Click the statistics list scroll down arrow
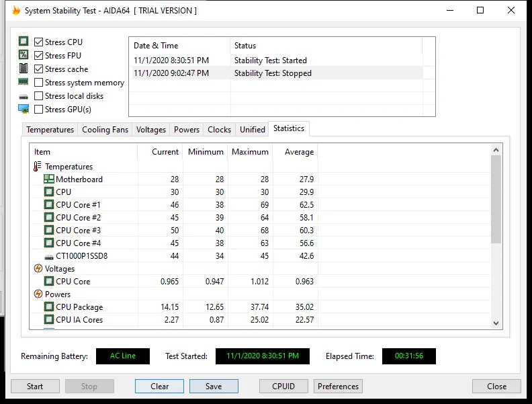Screen dimensions: 532x404 tap(496, 323)
